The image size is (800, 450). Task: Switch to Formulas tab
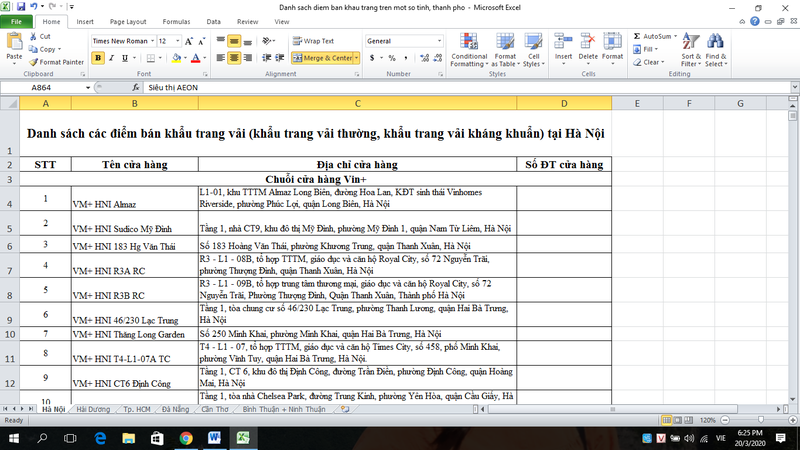point(177,21)
